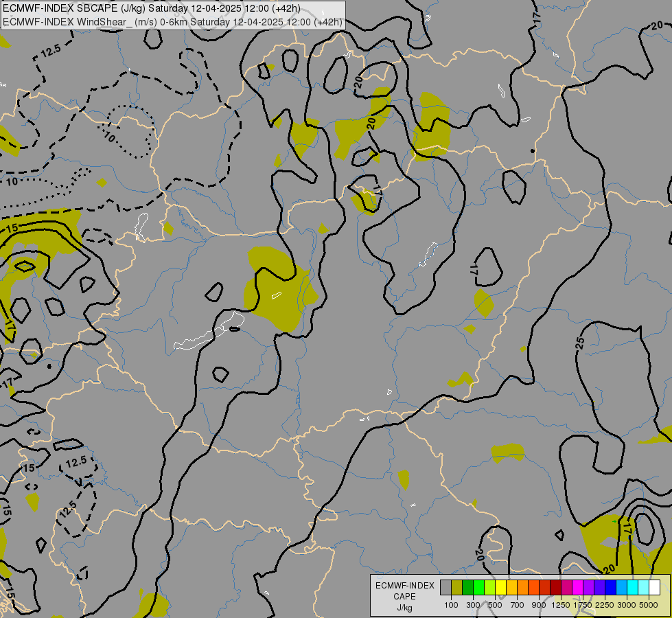Click the 900 legend tick label
The image size is (672, 618).
click(539, 605)
